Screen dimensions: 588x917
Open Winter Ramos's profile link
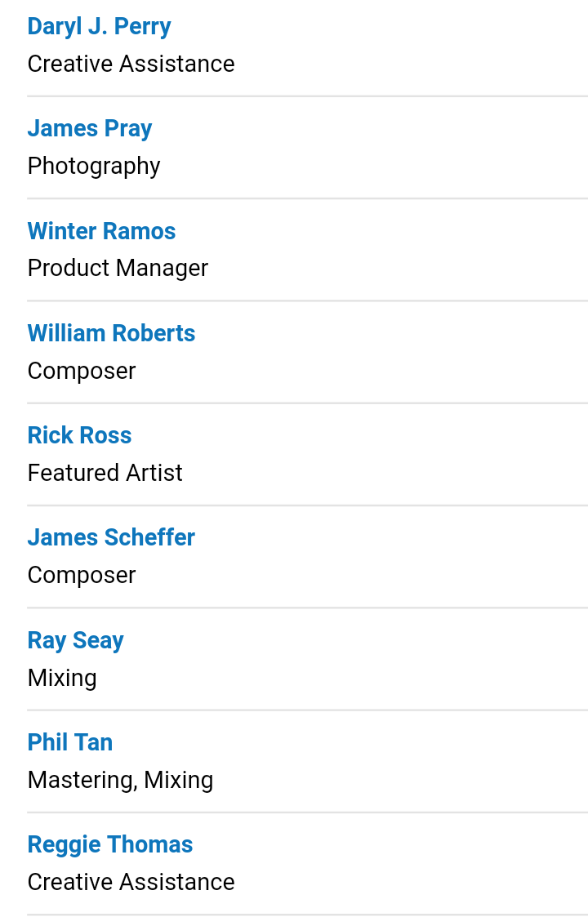pos(101,231)
